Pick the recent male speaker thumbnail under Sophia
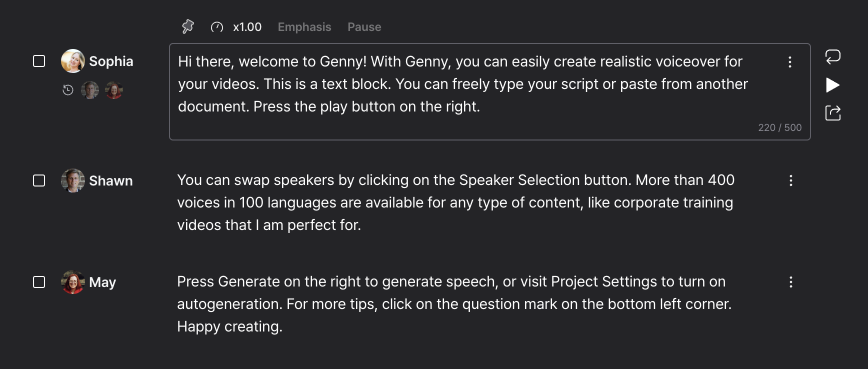This screenshot has height=369, width=868. pos(90,90)
